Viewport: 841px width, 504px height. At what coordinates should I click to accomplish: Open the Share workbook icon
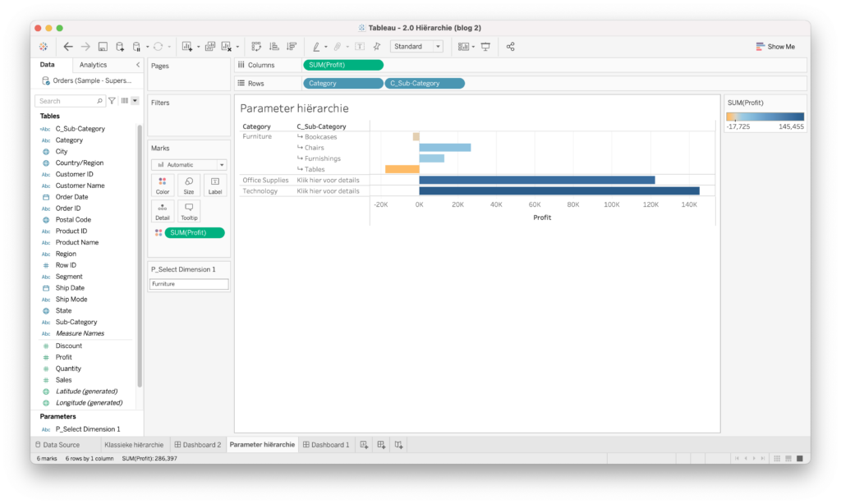click(x=510, y=47)
